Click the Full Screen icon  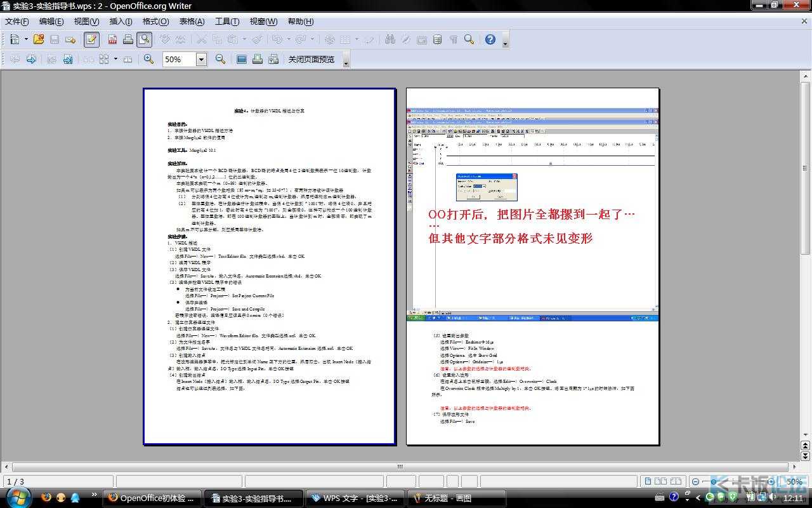tap(241, 59)
